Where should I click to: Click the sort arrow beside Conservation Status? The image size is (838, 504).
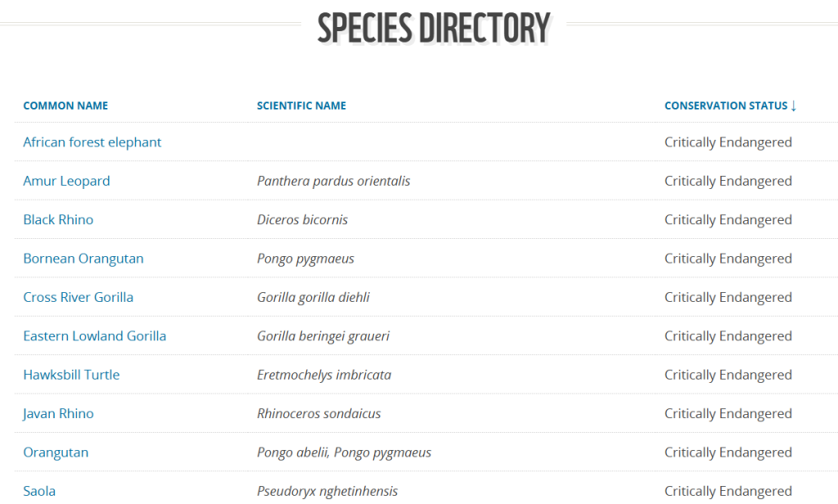[794, 106]
